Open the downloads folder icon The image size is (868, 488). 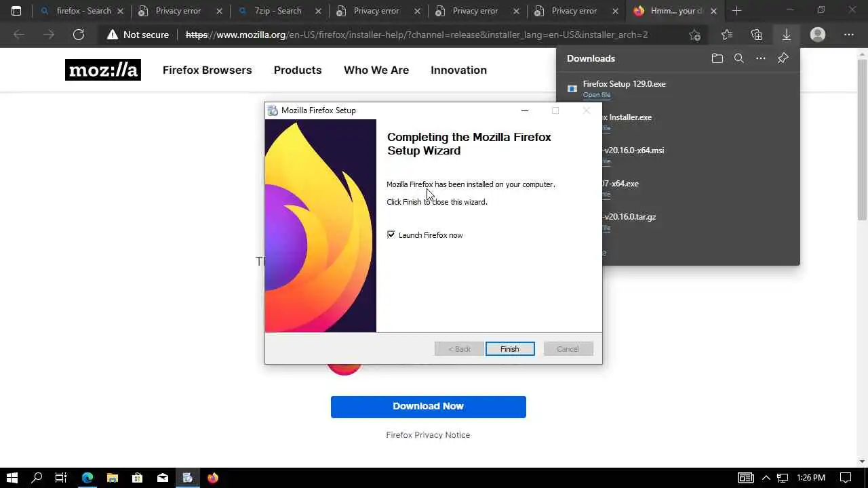coord(717,58)
